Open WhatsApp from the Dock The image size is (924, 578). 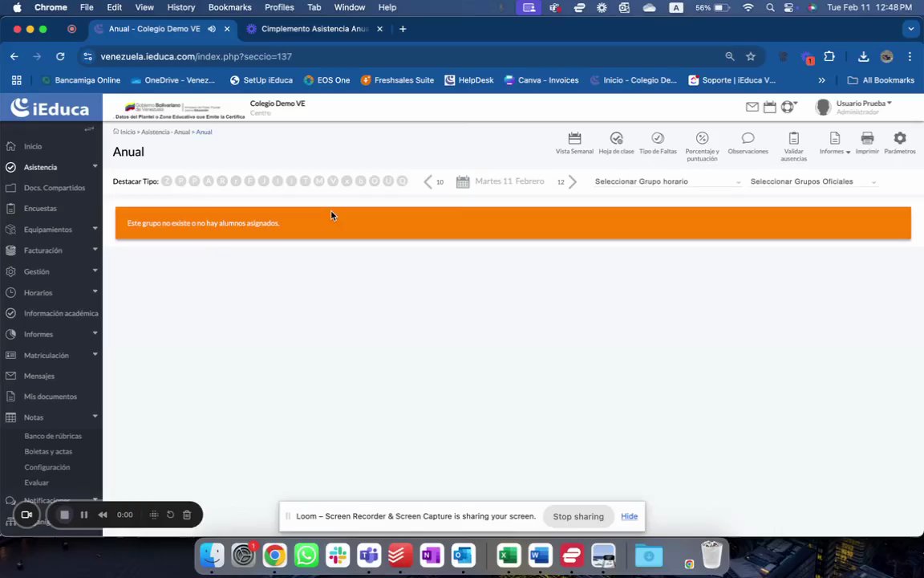pos(306,556)
